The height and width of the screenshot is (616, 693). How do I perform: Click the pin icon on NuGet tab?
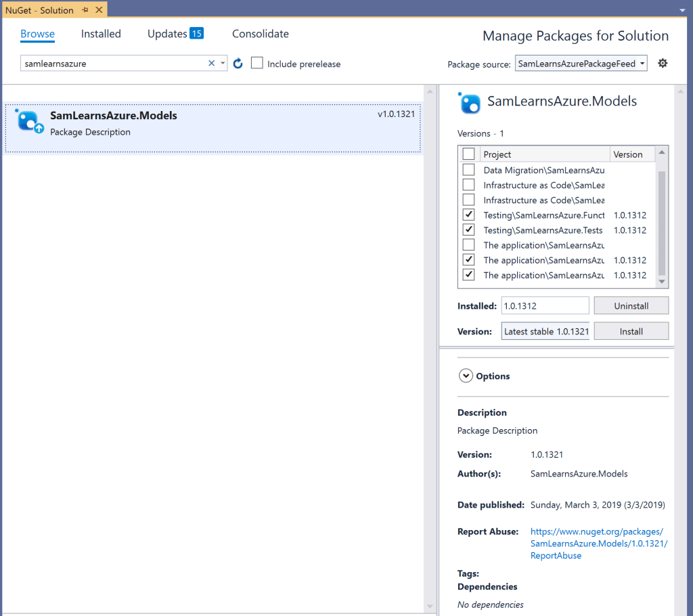click(x=85, y=10)
